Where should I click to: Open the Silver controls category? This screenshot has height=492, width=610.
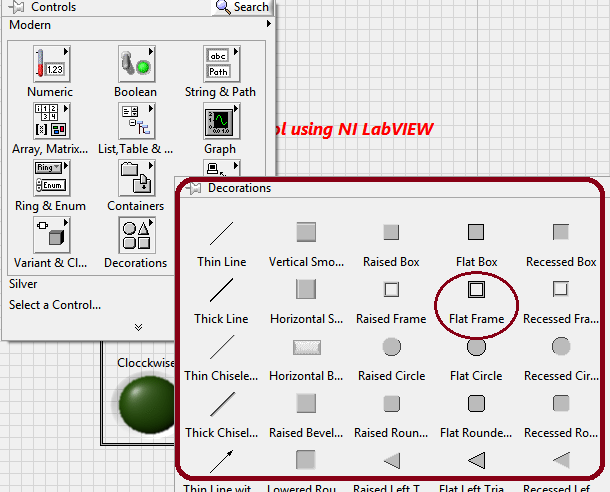23,284
